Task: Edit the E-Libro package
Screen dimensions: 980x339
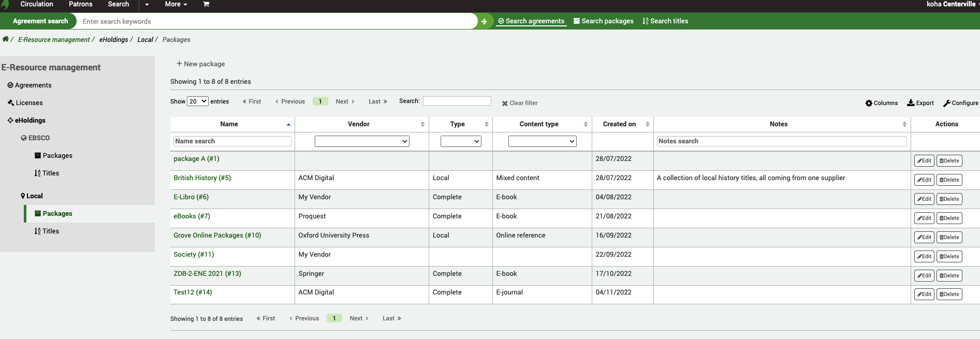Action: point(924,199)
